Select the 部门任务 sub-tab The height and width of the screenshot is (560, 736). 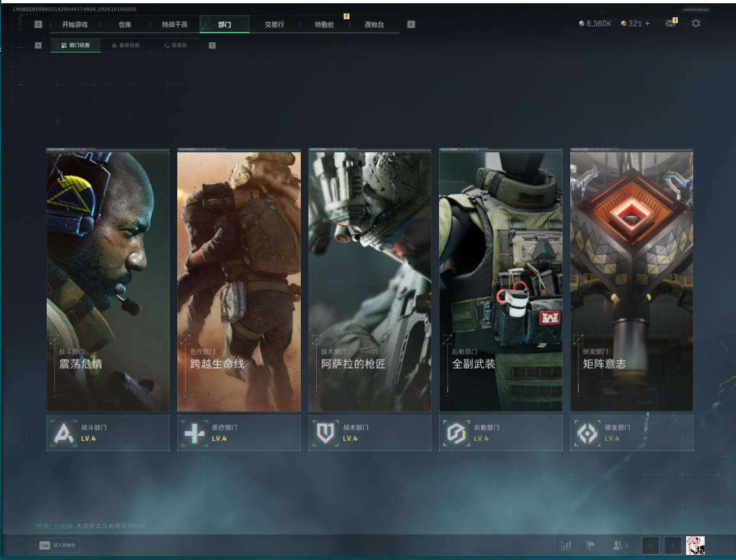[x=76, y=45]
